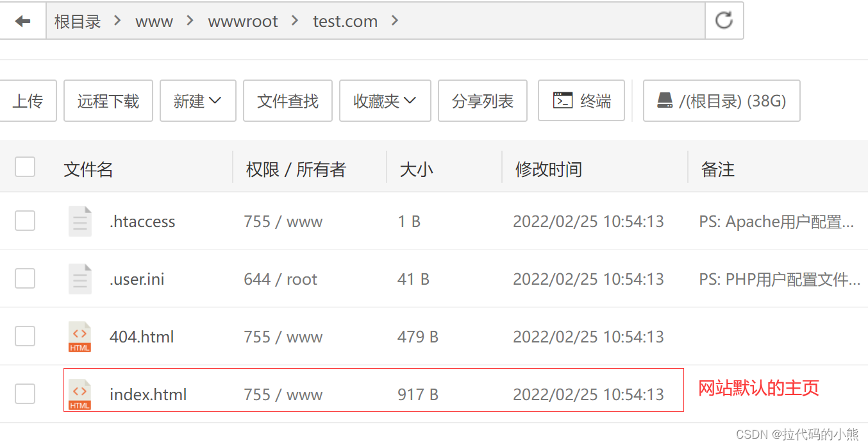Open the index.html file link

148,394
